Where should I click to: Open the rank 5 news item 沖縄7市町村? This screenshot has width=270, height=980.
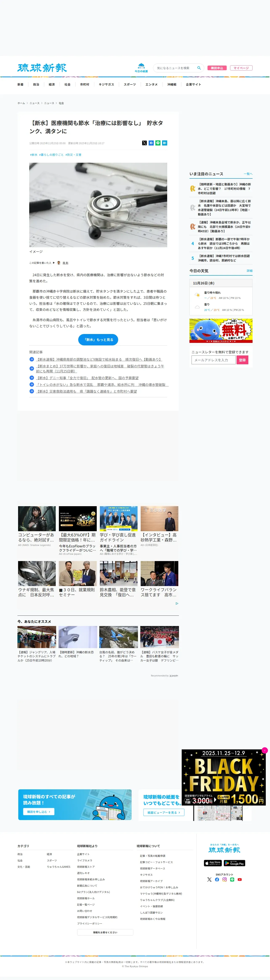221,258
